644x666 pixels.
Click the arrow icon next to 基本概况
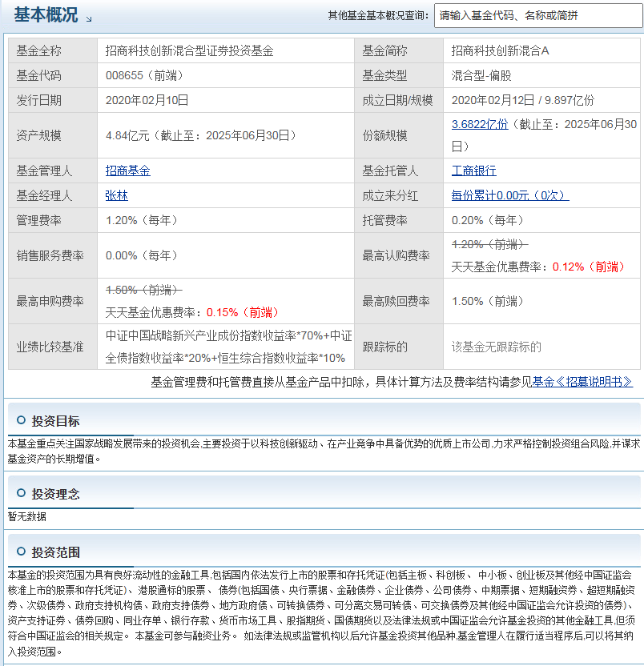pos(88,18)
